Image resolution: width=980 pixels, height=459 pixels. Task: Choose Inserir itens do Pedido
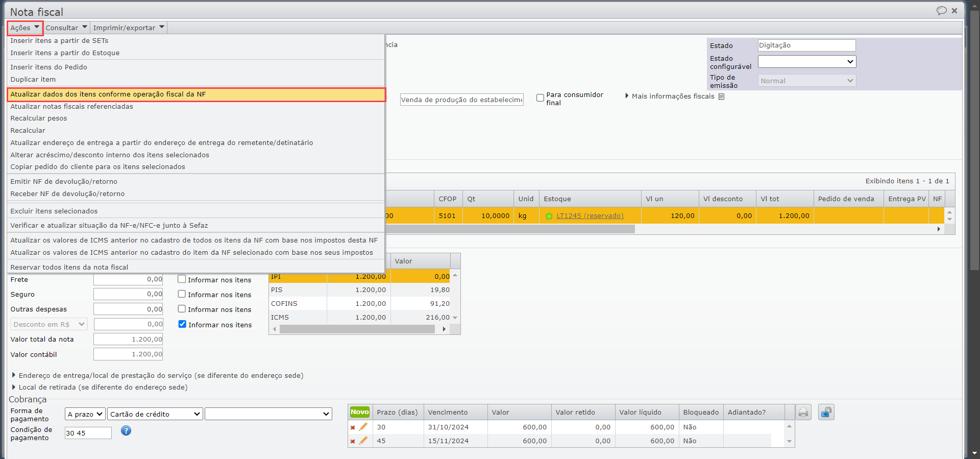click(x=196, y=67)
